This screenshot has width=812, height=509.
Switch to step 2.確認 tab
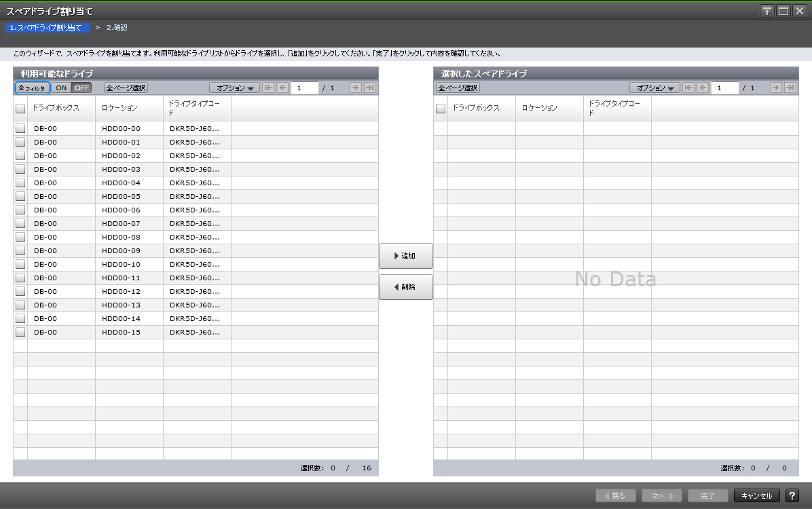[117, 27]
